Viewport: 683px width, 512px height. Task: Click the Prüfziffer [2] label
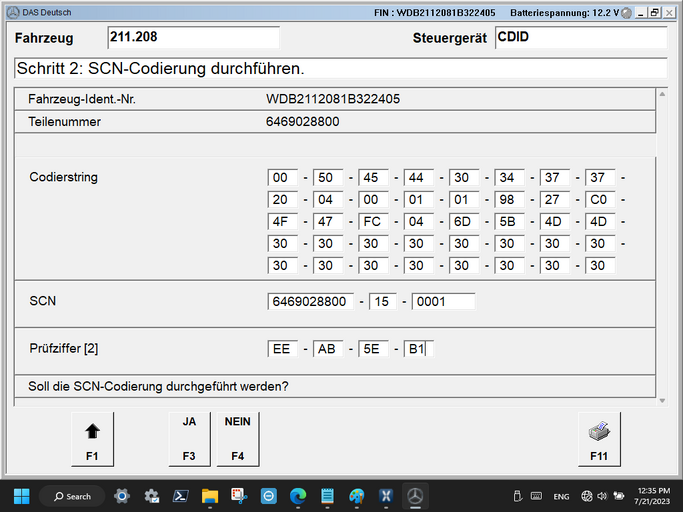pyautogui.click(x=64, y=349)
